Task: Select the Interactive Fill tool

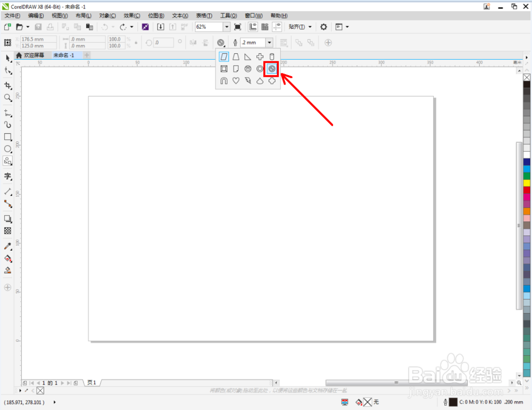Action: (8, 258)
